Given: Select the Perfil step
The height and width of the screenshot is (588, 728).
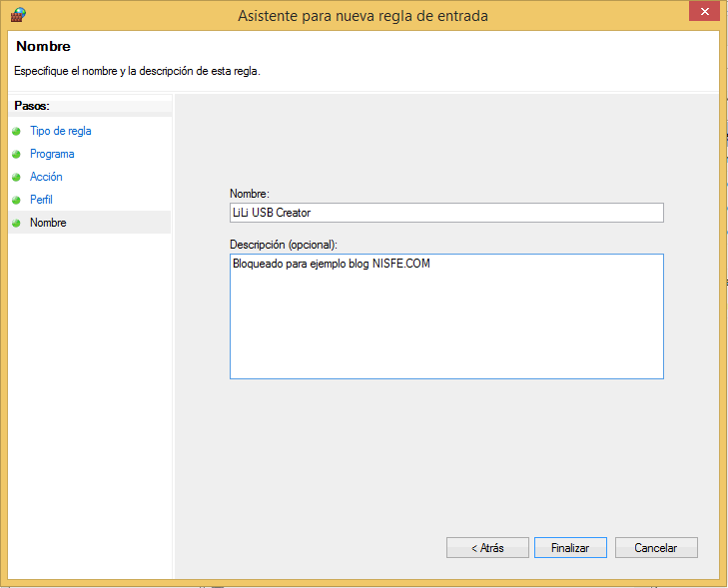Looking at the screenshot, I should coord(41,200).
